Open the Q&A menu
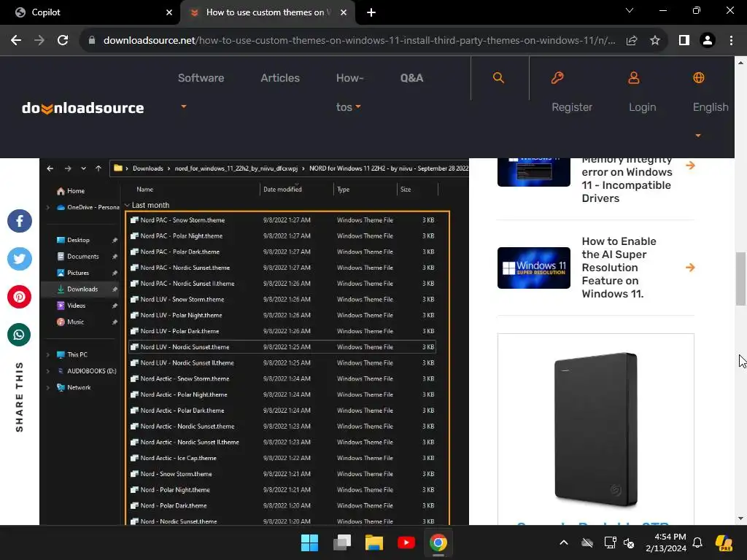The height and width of the screenshot is (560, 747). point(411,78)
